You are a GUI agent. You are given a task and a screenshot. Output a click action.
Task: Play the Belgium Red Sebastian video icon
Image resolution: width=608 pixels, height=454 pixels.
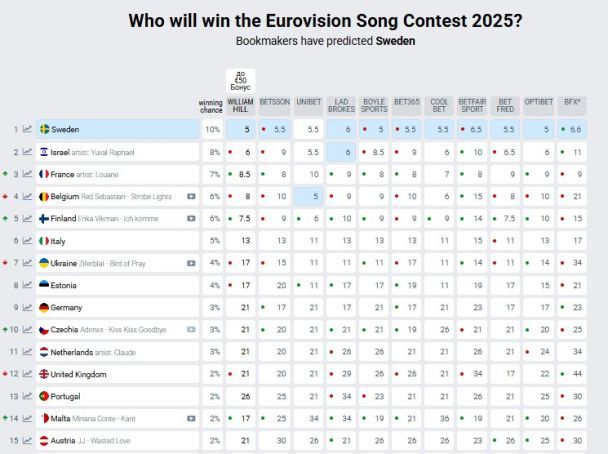[191, 197]
